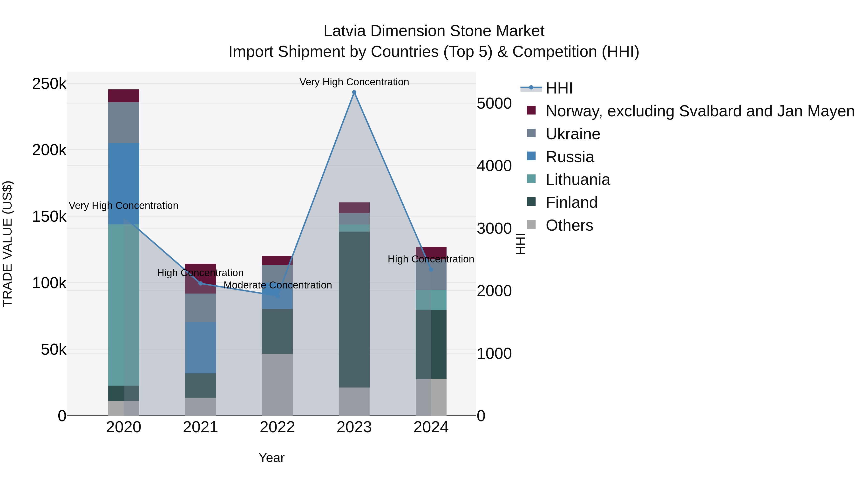Screen dimensions: 868x488
Task: Toggle the Others legend label
Action: point(570,225)
